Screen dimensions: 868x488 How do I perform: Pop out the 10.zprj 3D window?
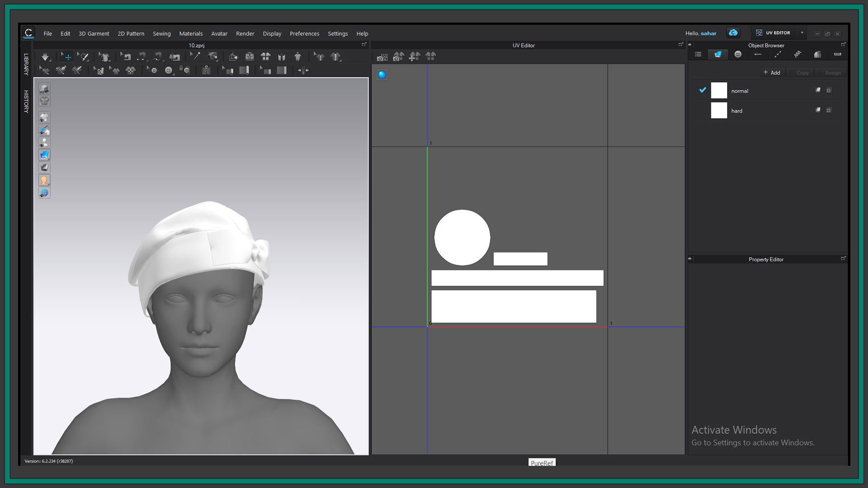click(x=364, y=45)
